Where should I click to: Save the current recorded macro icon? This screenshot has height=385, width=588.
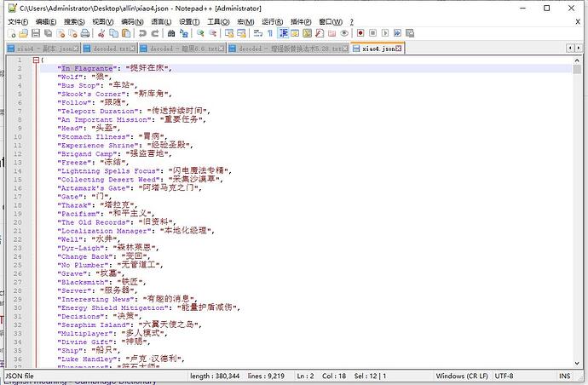(x=410, y=33)
